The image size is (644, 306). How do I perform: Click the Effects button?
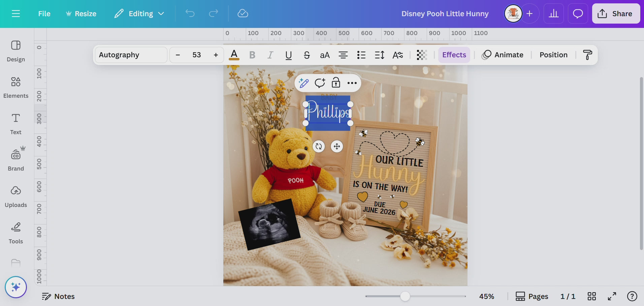click(x=454, y=55)
